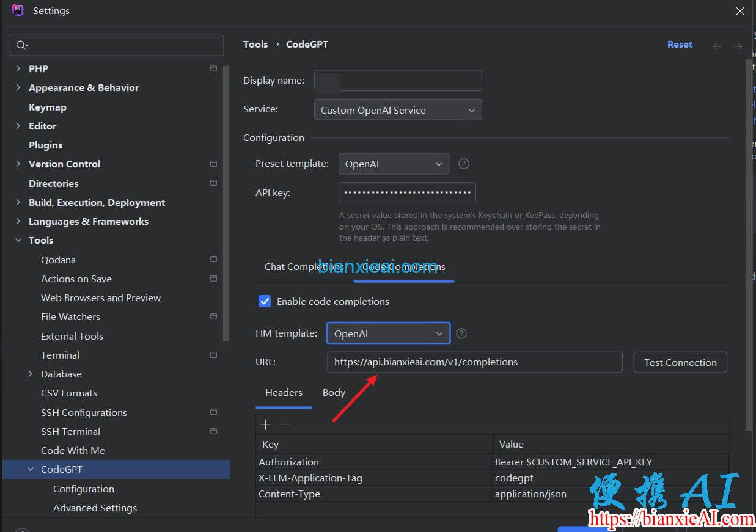Click the help icon next to FIM template
Image resolution: width=756 pixels, height=532 pixels.
click(461, 333)
